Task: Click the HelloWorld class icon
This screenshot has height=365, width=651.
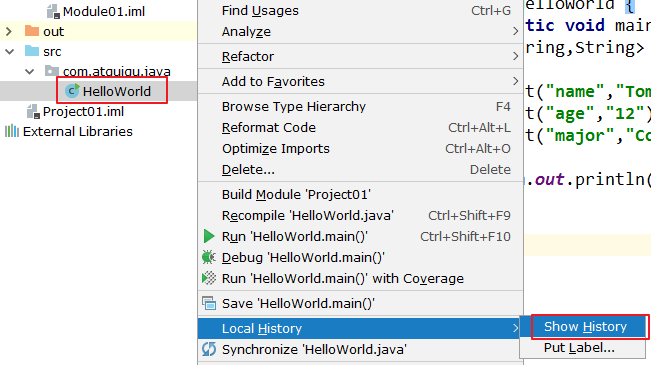Action: point(72,91)
